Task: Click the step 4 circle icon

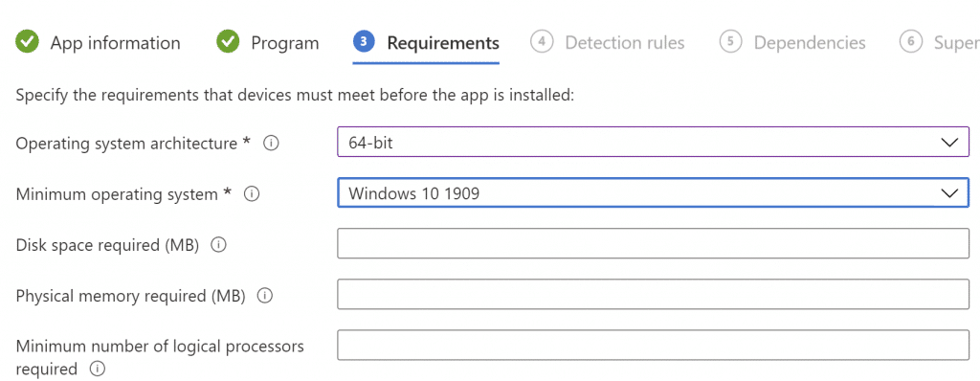Action: (x=542, y=42)
